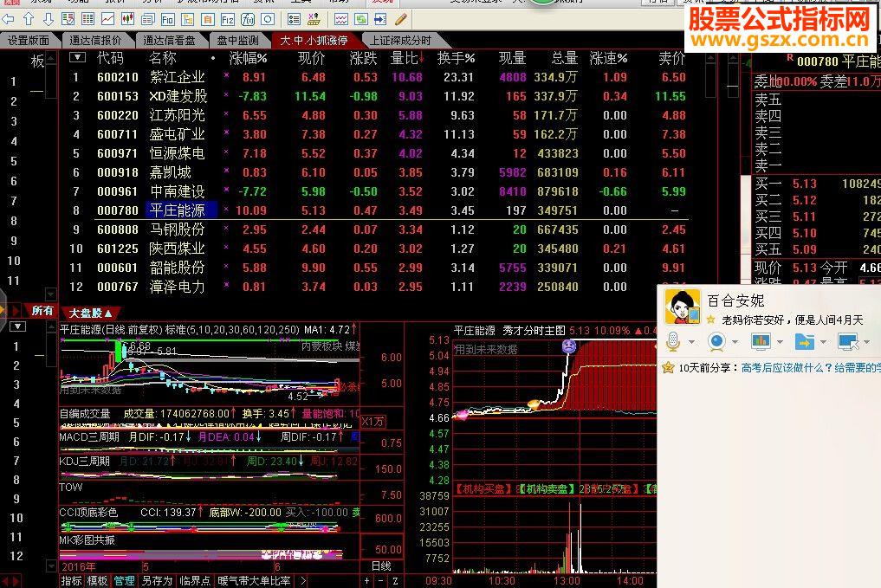Switch to the 通达信报价 tab
The image size is (881, 588).
tap(95, 41)
